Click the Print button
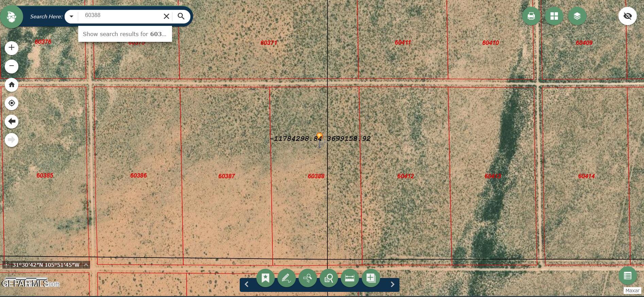This screenshot has height=297, width=644. [531, 16]
